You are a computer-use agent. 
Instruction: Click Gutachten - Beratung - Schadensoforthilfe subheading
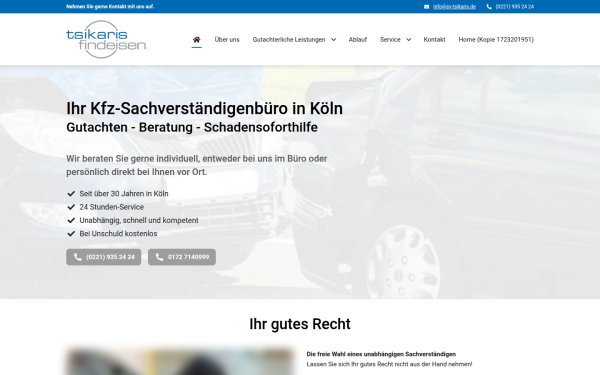[x=192, y=127]
